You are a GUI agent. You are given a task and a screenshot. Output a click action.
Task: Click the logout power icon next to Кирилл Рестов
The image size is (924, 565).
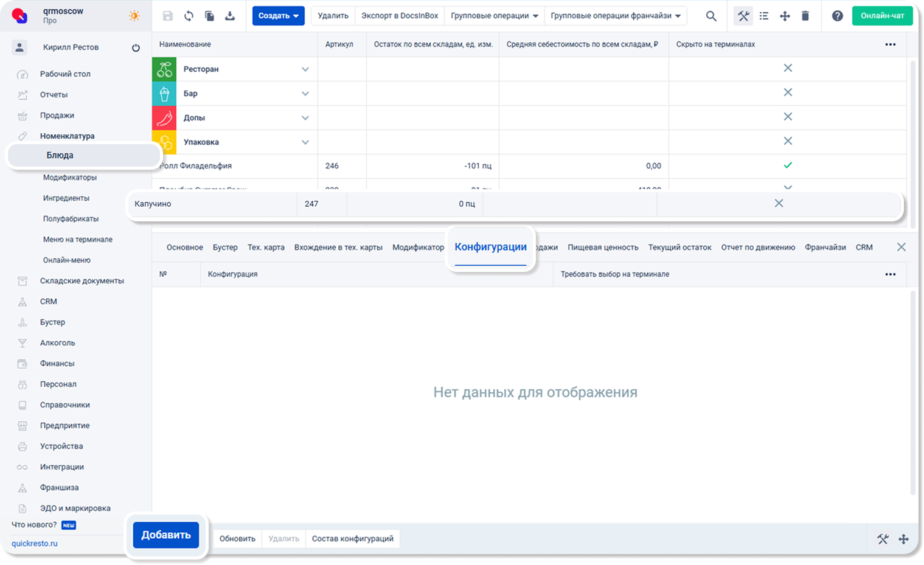click(136, 47)
